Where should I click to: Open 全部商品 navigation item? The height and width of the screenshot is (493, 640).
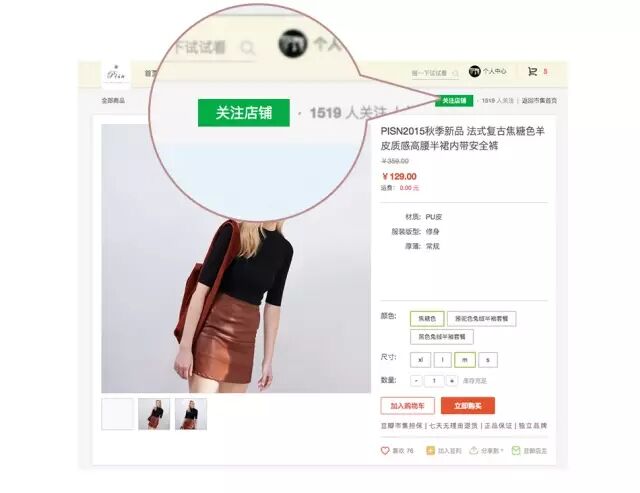pyautogui.click(x=113, y=100)
